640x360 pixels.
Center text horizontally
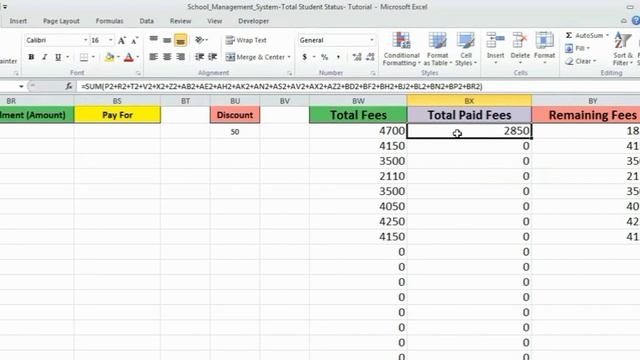tap(167, 57)
